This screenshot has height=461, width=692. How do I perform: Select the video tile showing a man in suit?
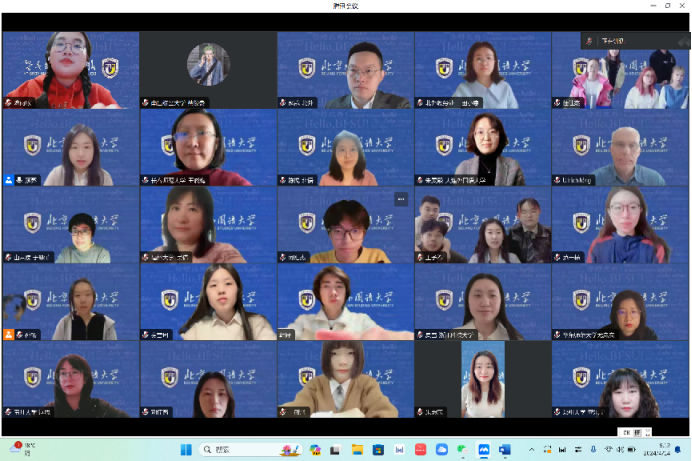coord(345,70)
